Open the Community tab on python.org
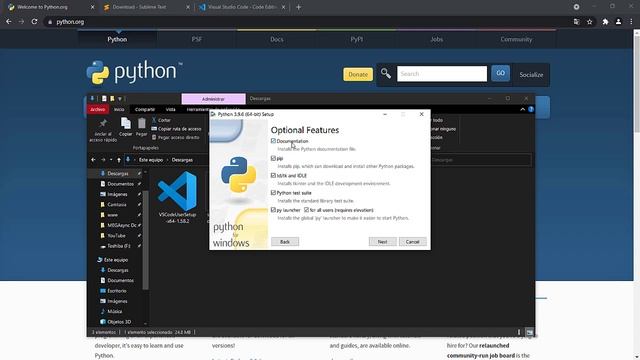Screen dimensions: 640x360 516,39
